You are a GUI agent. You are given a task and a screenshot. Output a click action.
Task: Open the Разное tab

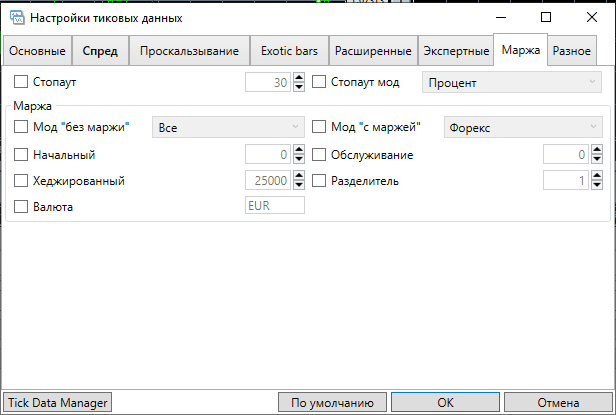click(572, 51)
